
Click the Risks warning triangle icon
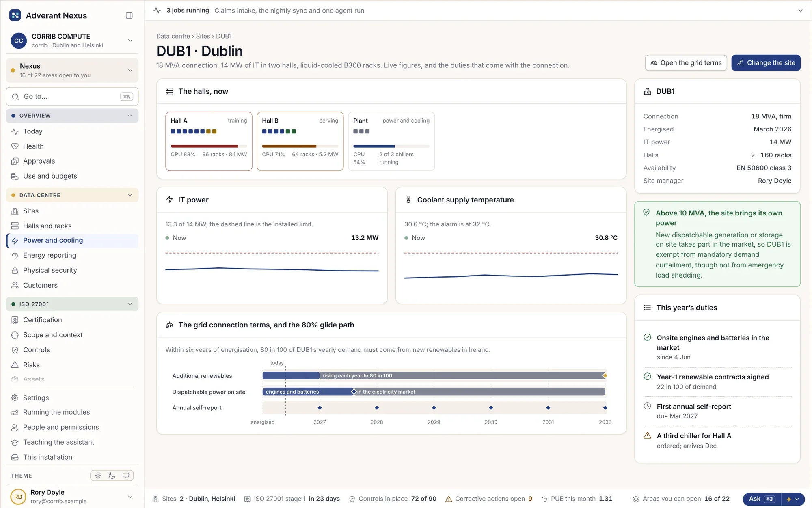point(15,365)
